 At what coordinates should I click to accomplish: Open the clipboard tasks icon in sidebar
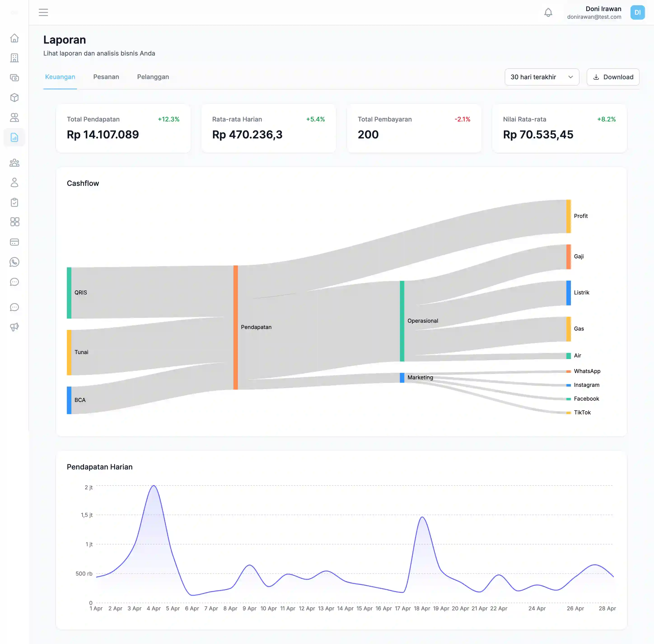(x=14, y=202)
